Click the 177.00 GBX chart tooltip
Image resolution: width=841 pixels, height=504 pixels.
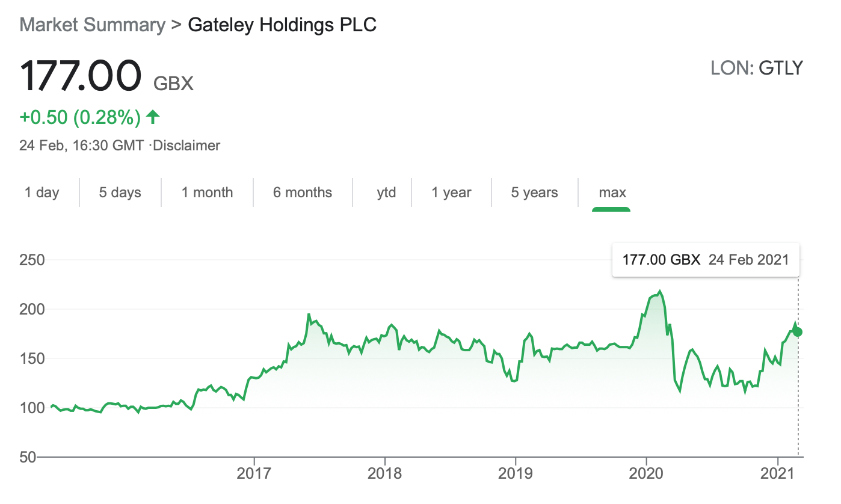[x=705, y=260]
